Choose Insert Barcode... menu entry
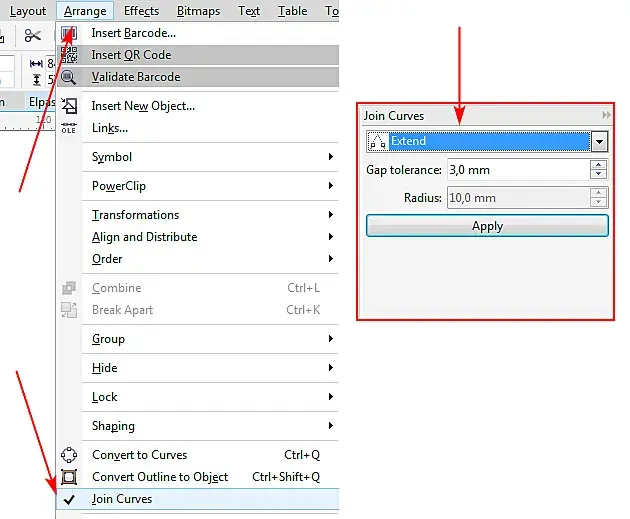Image resolution: width=630 pixels, height=519 pixels. (198, 33)
